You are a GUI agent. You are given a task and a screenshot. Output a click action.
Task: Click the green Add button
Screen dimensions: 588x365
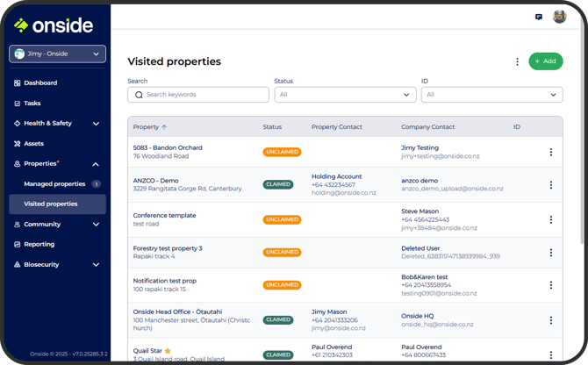[x=545, y=61]
